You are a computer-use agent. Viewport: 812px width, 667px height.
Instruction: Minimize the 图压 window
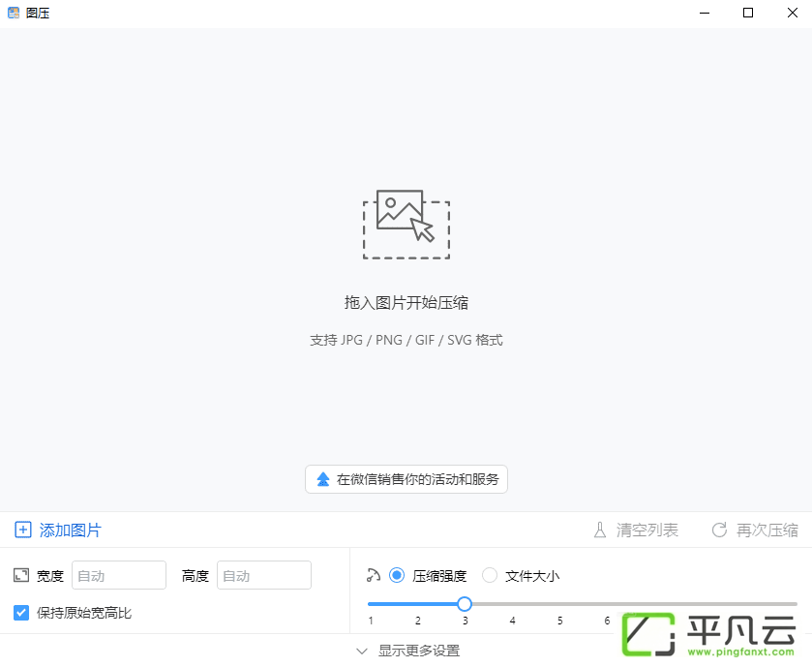point(705,13)
